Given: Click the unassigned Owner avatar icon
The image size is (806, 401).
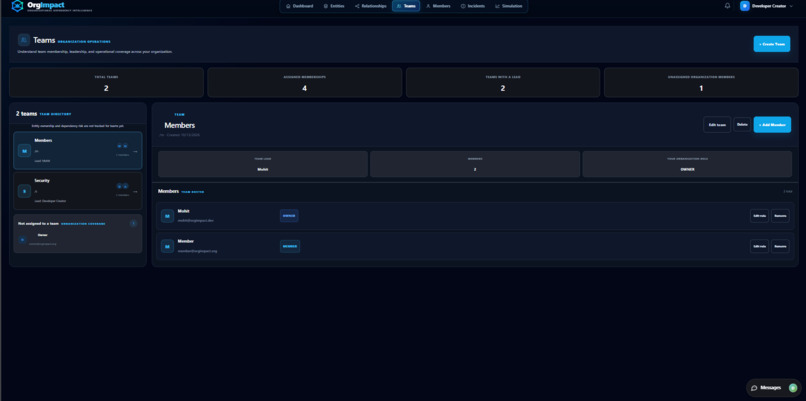Looking at the screenshot, I should [x=22, y=240].
